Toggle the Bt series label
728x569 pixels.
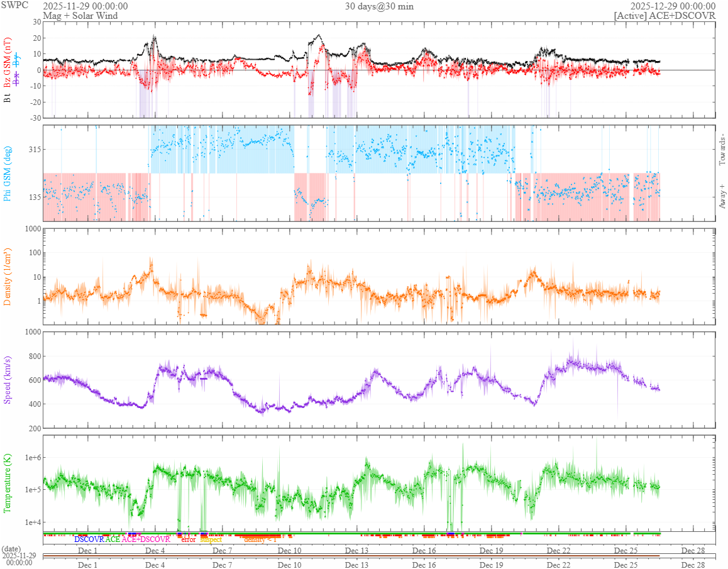pos(7,97)
